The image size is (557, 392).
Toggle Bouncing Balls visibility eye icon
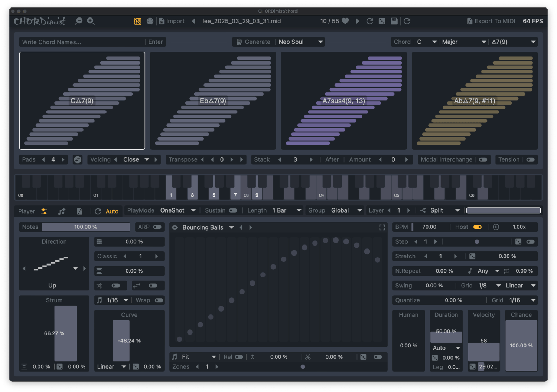(175, 227)
